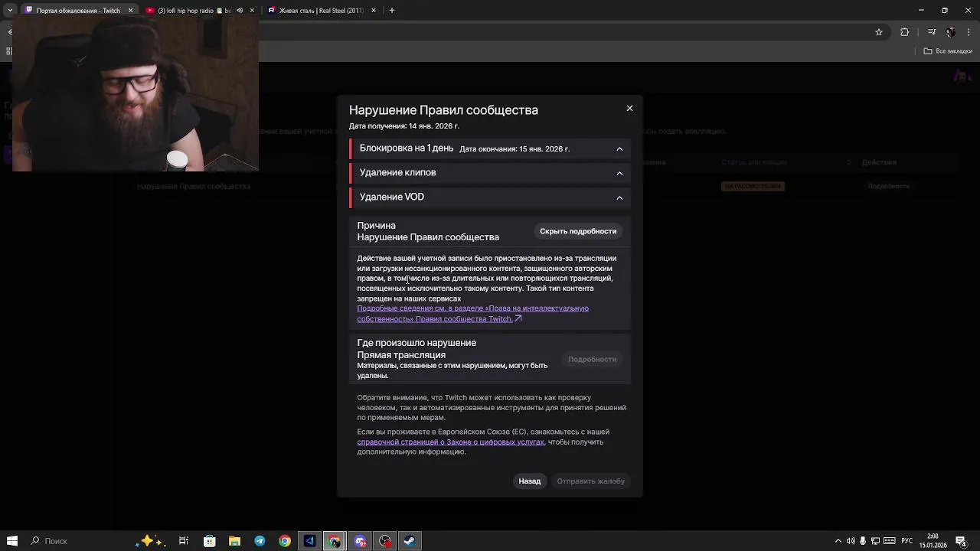Open the volume control in system tray
Screen dimensions: 980x551
click(x=851, y=541)
